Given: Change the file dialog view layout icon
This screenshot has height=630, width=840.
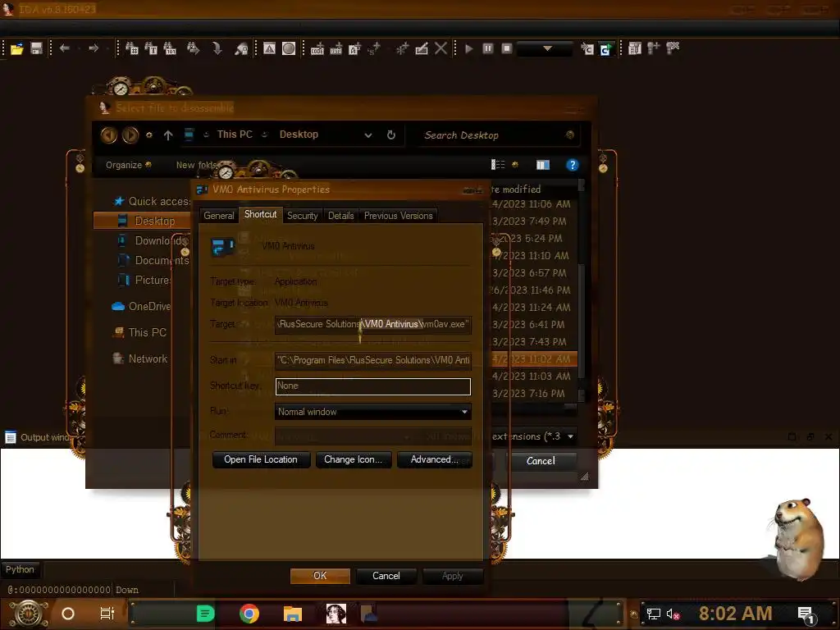Looking at the screenshot, I should 498,164.
